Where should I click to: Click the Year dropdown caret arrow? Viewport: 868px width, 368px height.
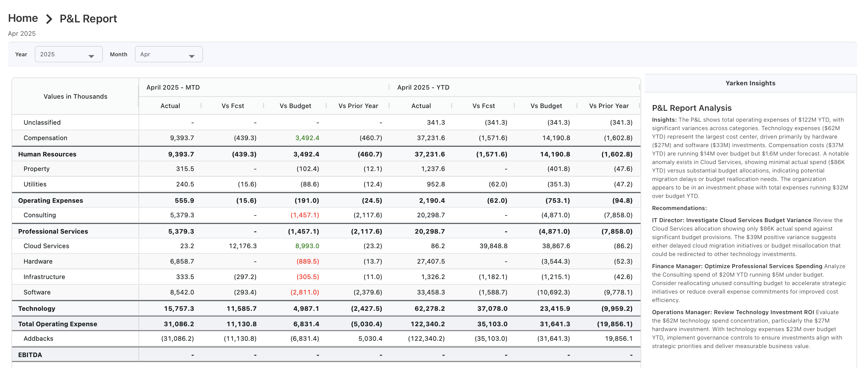[x=91, y=56]
